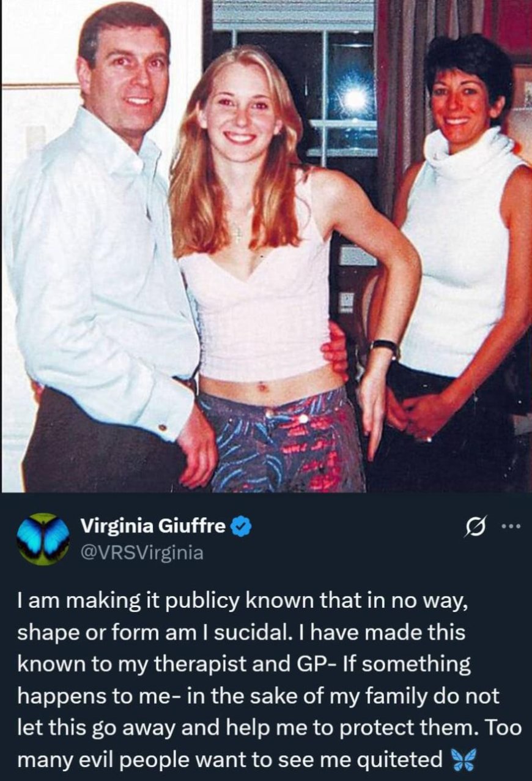The width and height of the screenshot is (532, 781).
Task: Tap the slashed-circle Grok icon
Action: tap(473, 526)
